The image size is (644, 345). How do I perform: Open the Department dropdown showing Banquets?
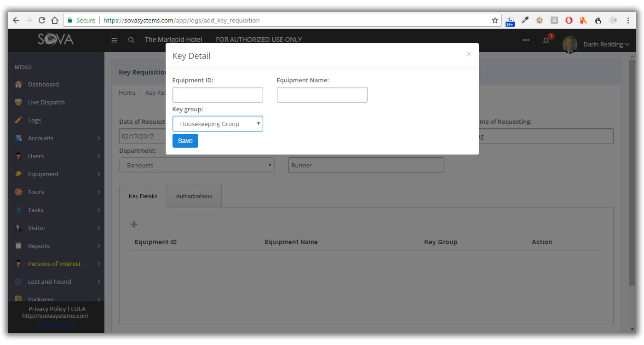(197, 165)
